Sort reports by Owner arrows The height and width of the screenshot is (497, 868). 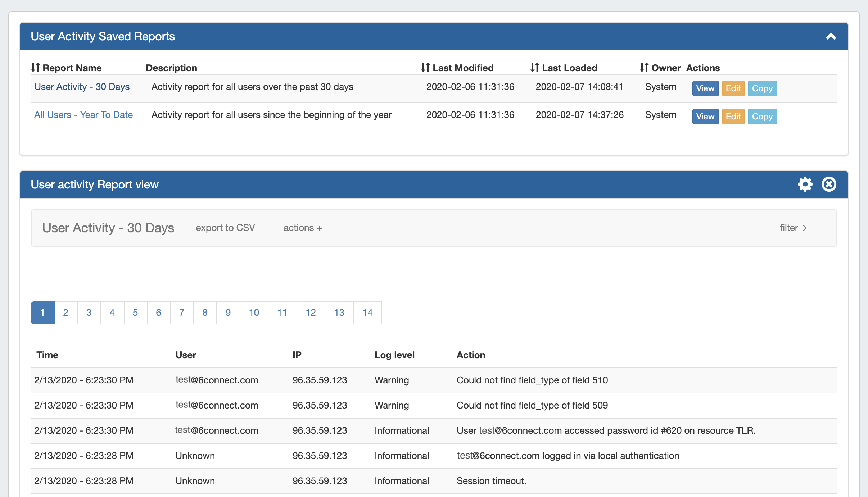(644, 68)
